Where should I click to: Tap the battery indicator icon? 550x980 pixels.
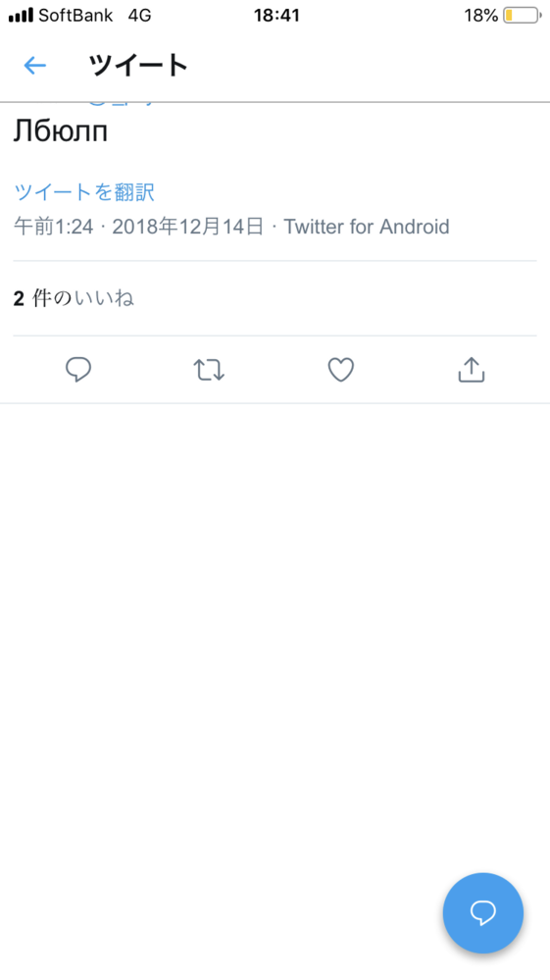(x=523, y=16)
